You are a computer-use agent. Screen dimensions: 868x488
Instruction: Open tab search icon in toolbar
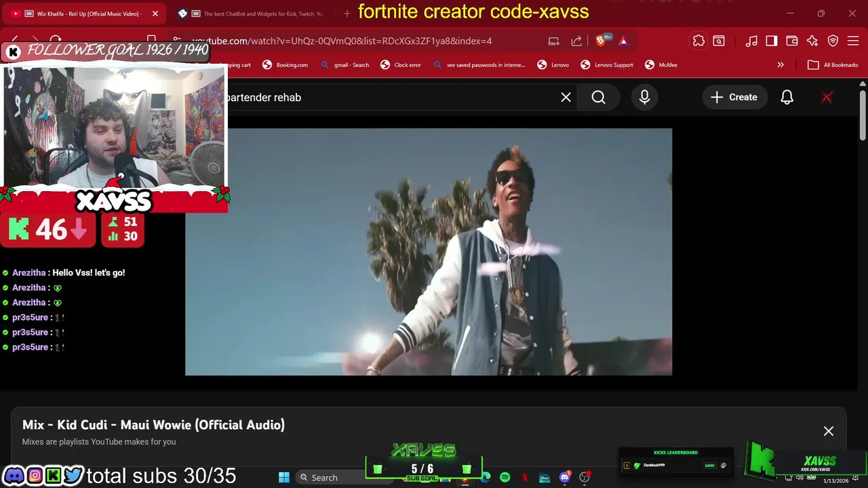pos(719,41)
